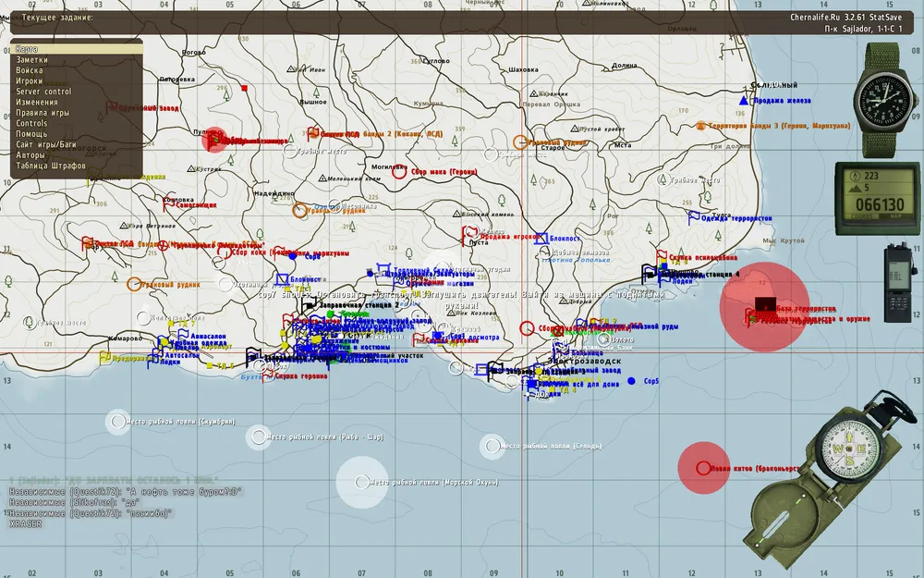Click the Server control menu item
924x578 pixels.
coord(43,92)
